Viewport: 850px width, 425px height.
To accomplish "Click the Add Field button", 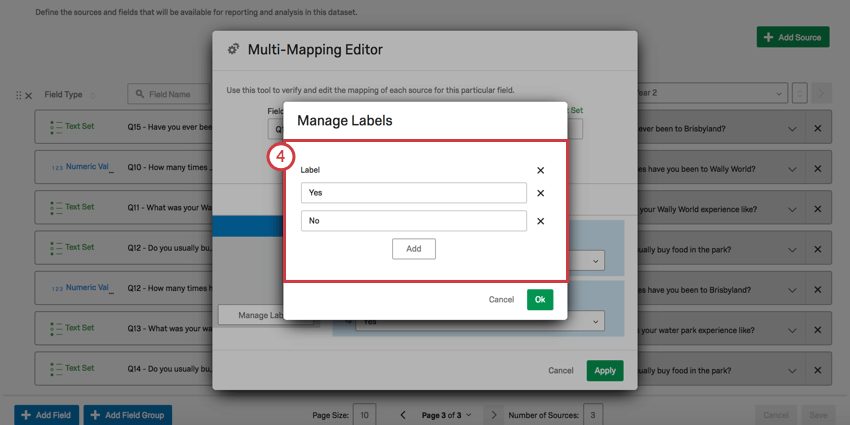I will point(46,415).
